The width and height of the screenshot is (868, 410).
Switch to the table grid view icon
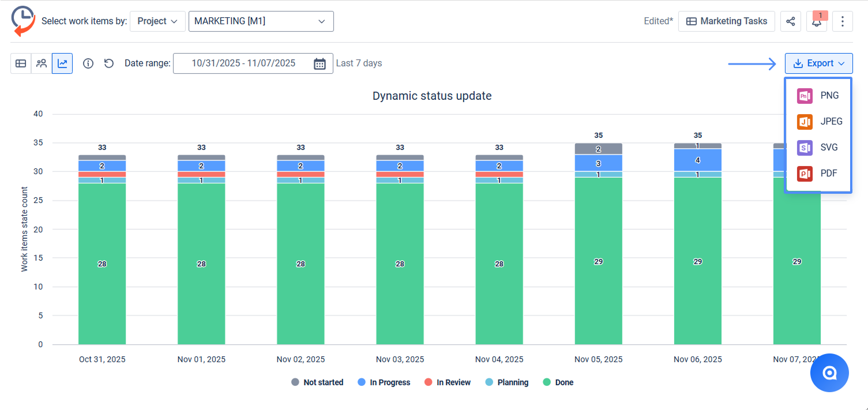tap(21, 63)
